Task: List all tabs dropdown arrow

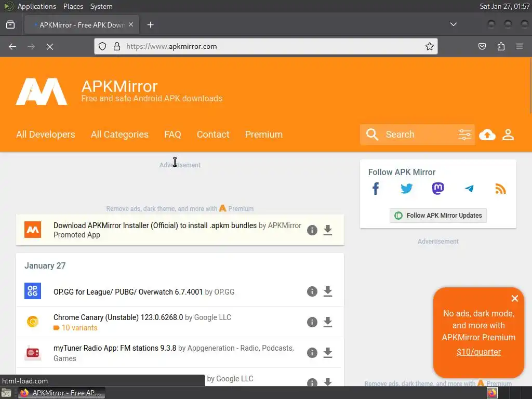Action: [x=453, y=24]
